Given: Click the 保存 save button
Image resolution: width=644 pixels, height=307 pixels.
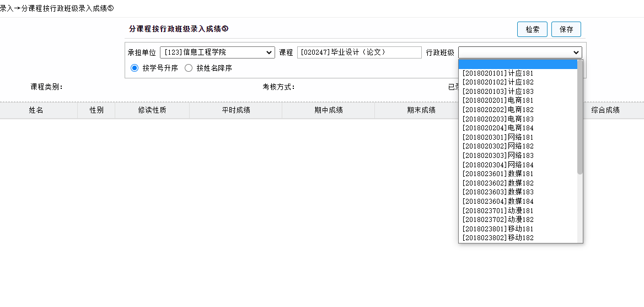Looking at the screenshot, I should [566, 29].
